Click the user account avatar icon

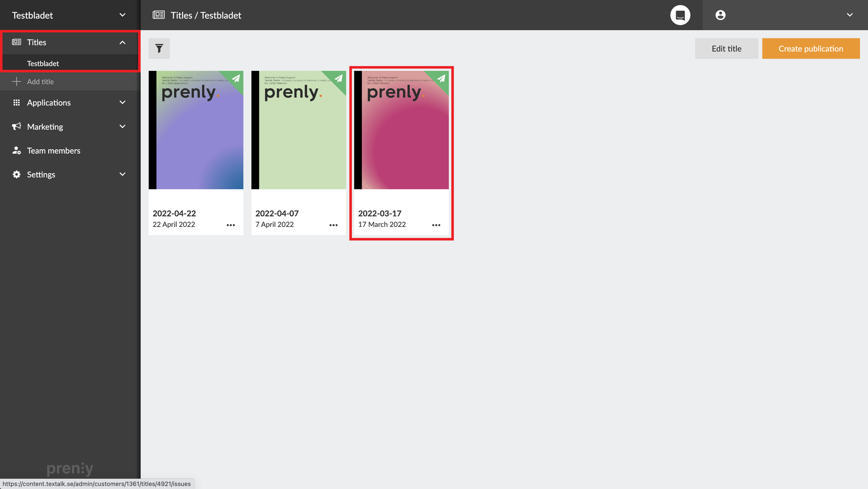click(x=720, y=15)
